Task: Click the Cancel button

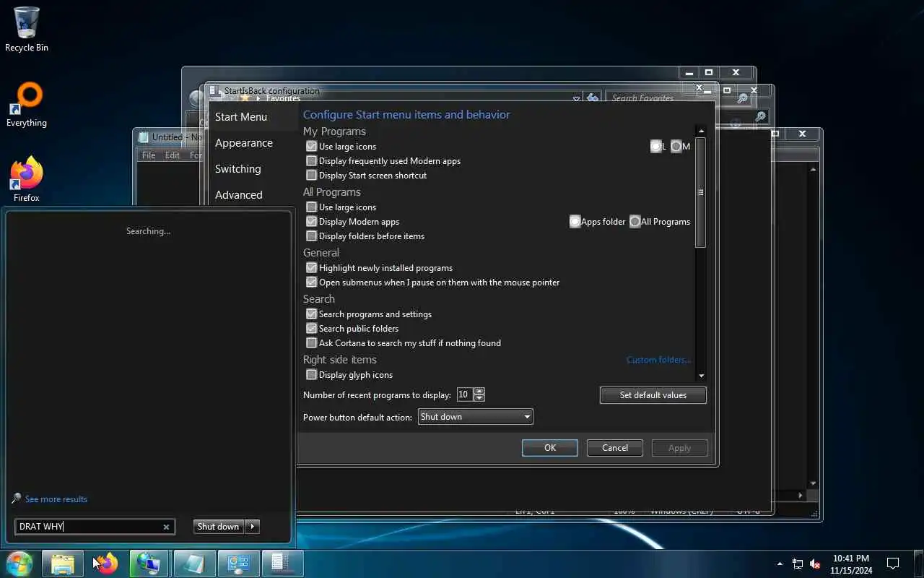Action: (x=615, y=448)
